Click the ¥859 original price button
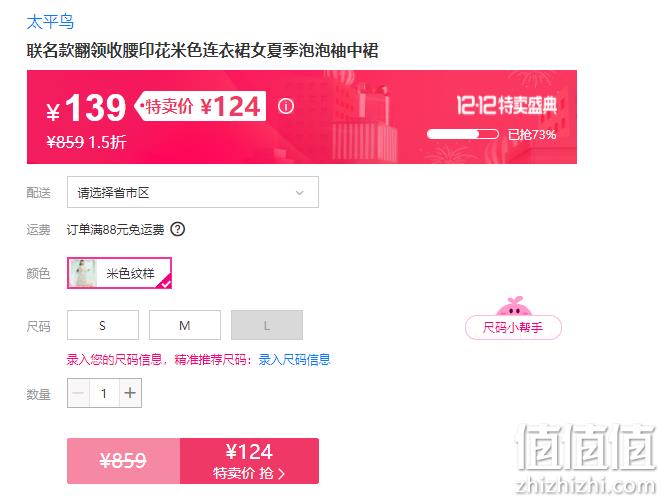This screenshot has width=665, height=503. click(123, 461)
